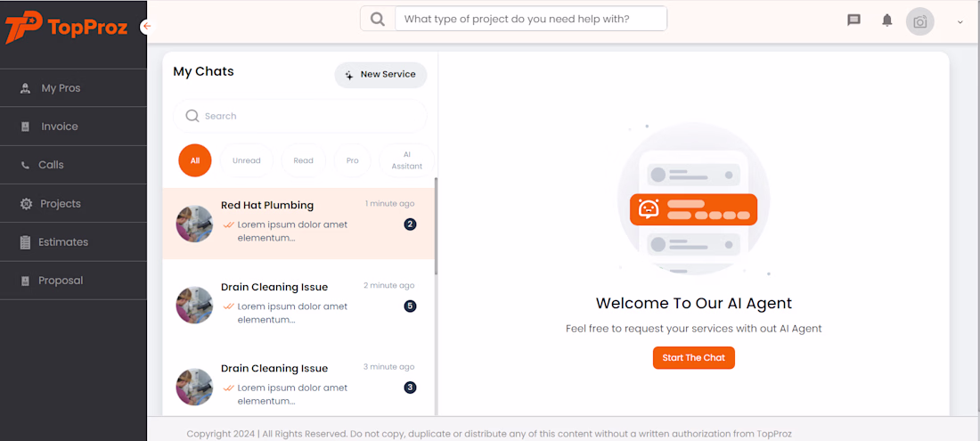Viewport: 980px width, 441px height.
Task: Click the Invoice document icon
Action: [25, 127]
